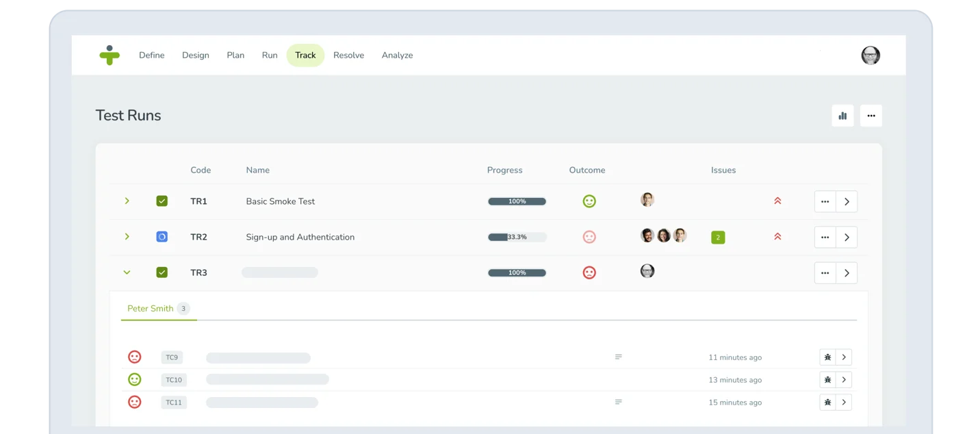Click the TC10 code tag
This screenshot has height=434, width=980.
click(x=174, y=380)
